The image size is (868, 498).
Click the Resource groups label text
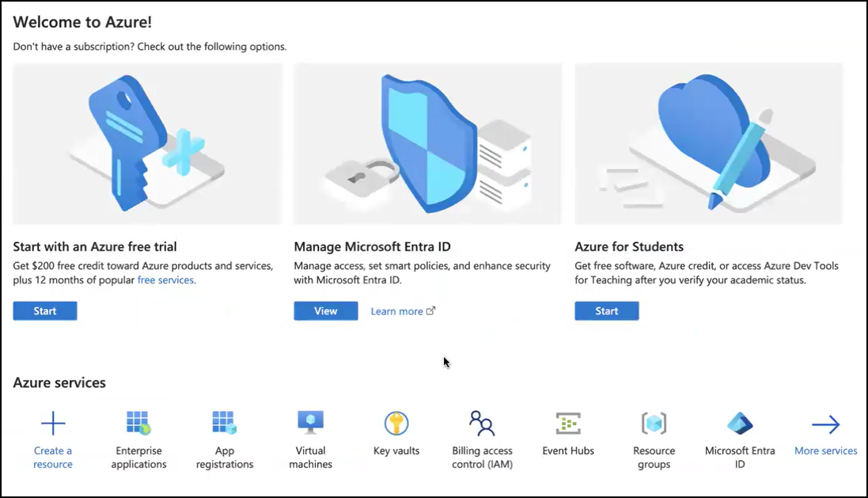coord(654,458)
